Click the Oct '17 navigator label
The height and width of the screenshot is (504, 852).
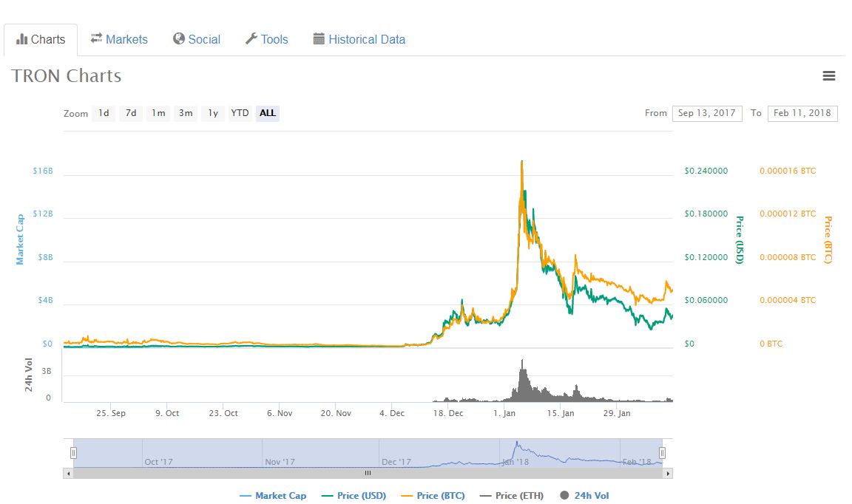click(x=159, y=462)
